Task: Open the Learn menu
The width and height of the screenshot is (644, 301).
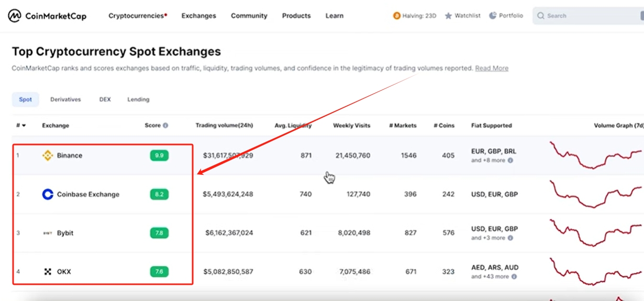Action: click(x=335, y=16)
